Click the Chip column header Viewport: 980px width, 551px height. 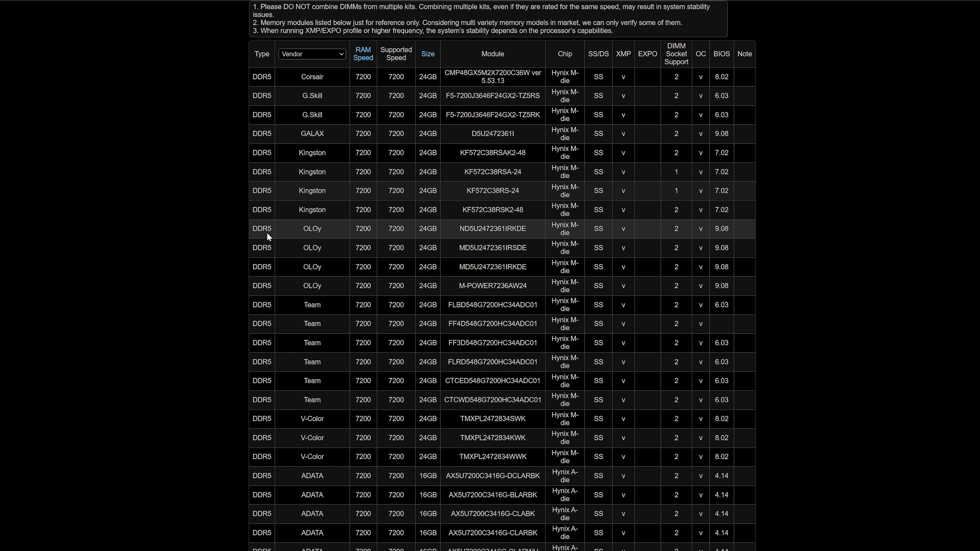565,54
